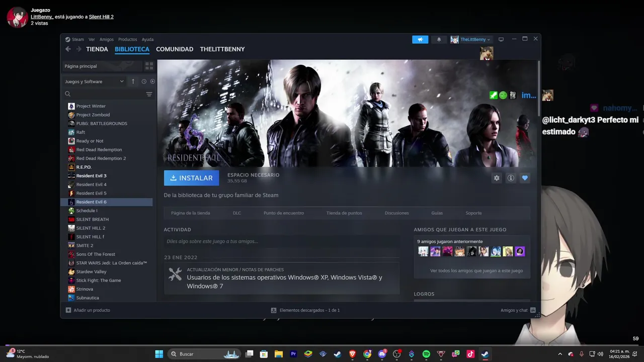The width and height of the screenshot is (644, 362).
Task: Open Brave browser from the taskbar
Action: pos(352,354)
